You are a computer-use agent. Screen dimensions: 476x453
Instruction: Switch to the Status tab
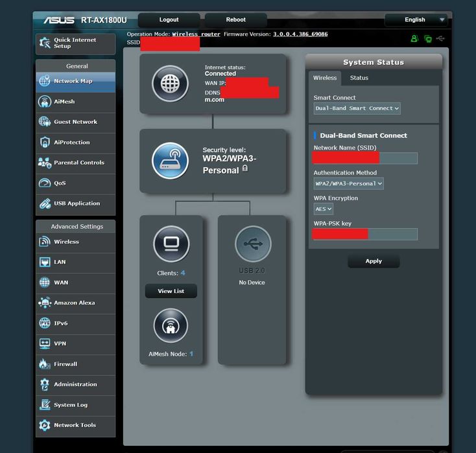(x=359, y=78)
